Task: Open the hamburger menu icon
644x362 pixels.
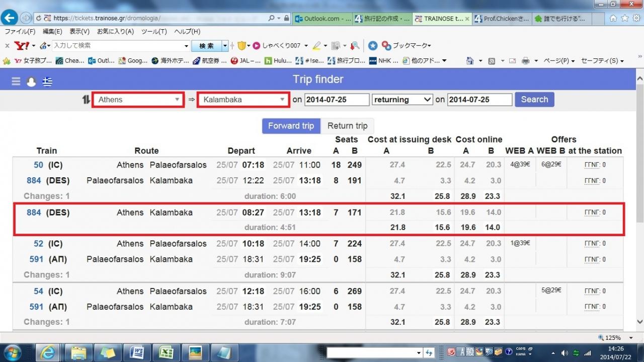Action: 16,82
